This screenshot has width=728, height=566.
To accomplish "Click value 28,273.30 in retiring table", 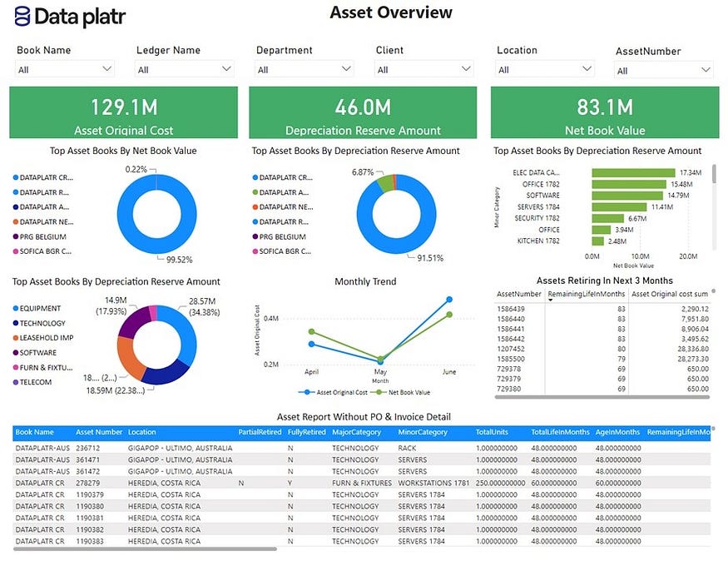I will 693,359.
